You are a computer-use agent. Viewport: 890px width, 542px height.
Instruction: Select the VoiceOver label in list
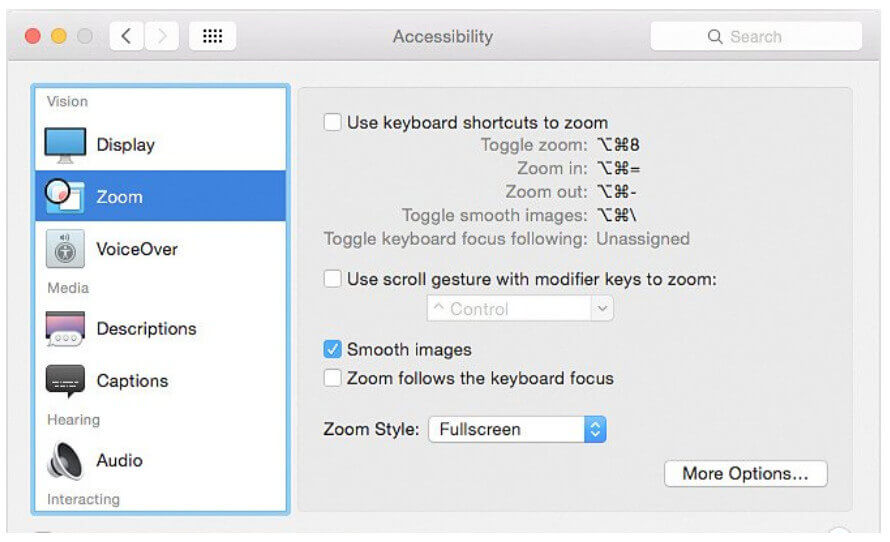(x=137, y=249)
